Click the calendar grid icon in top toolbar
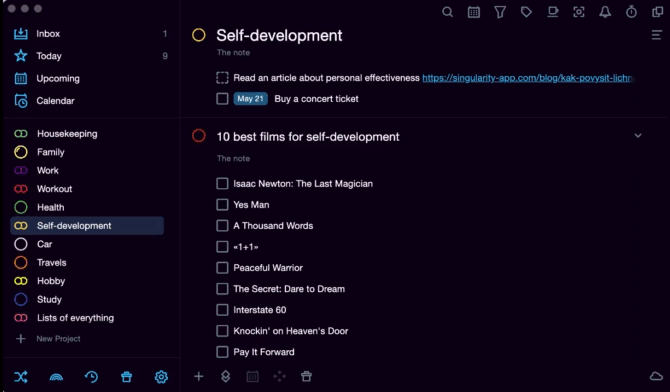 tap(474, 12)
